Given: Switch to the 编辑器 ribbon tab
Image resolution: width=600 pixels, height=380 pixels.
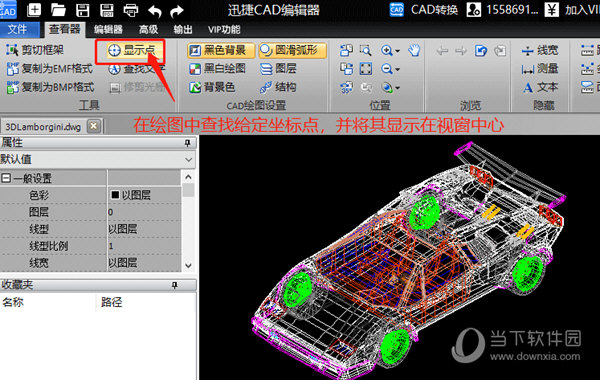Looking at the screenshot, I should (x=108, y=29).
